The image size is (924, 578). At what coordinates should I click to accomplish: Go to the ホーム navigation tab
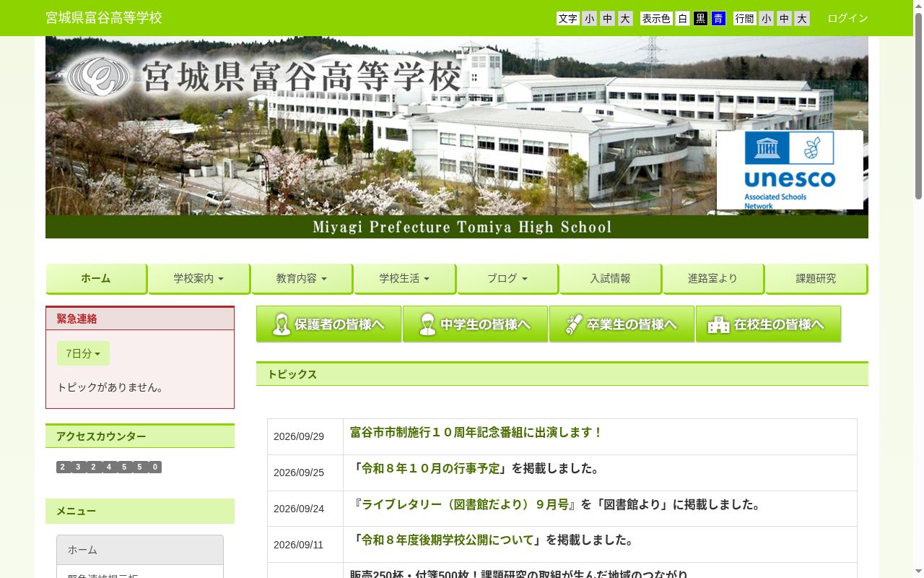click(x=96, y=278)
